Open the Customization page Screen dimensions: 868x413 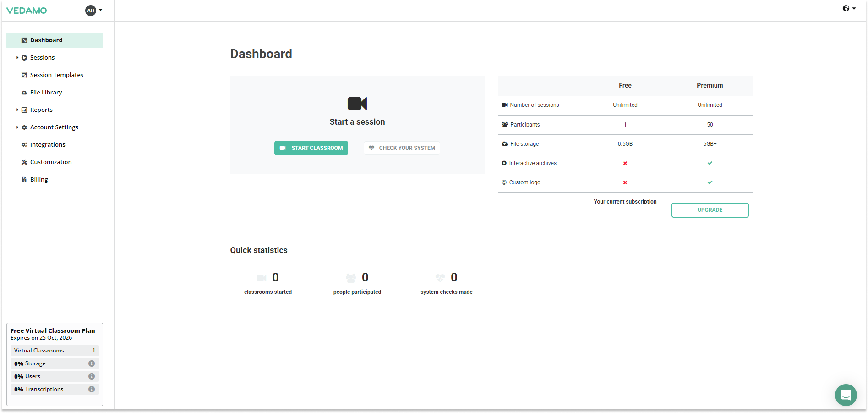click(x=51, y=162)
